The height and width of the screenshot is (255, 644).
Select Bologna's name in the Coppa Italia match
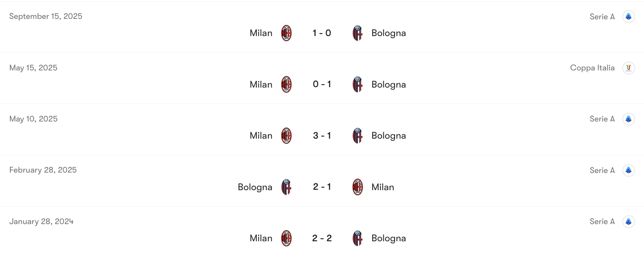point(389,84)
